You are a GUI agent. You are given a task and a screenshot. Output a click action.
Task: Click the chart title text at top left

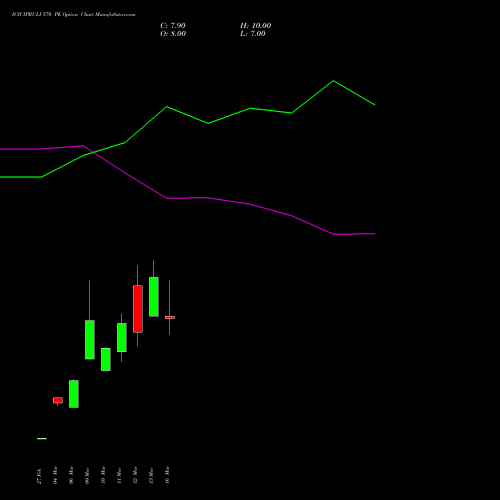point(73,15)
